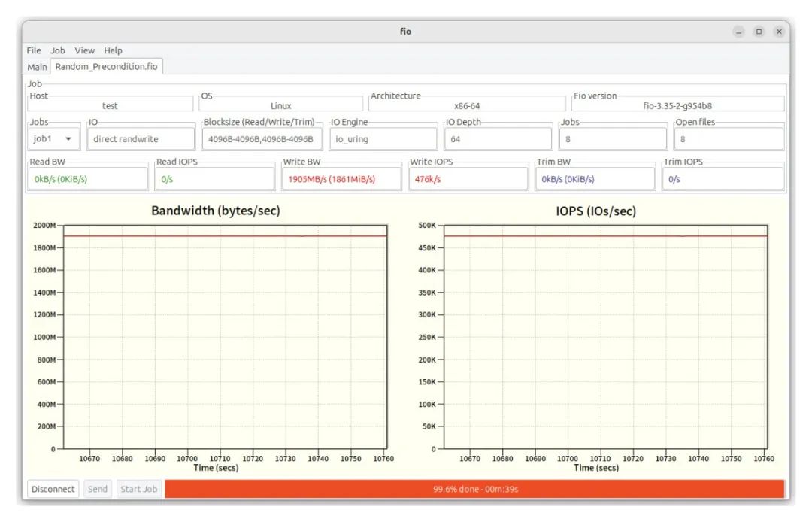The image size is (812, 522).
Task: Open the Help menu
Action: click(113, 50)
